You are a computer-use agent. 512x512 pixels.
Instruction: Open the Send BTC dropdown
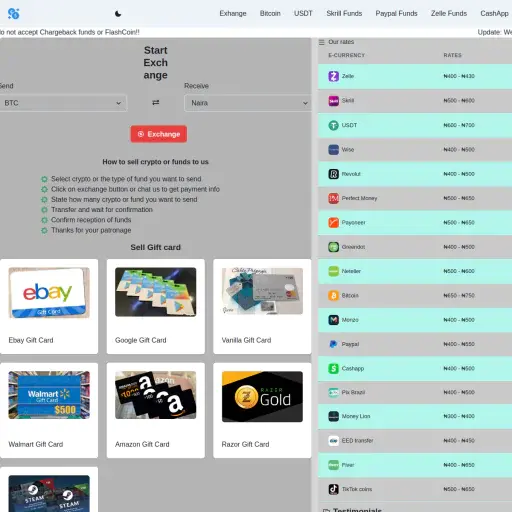point(63,103)
